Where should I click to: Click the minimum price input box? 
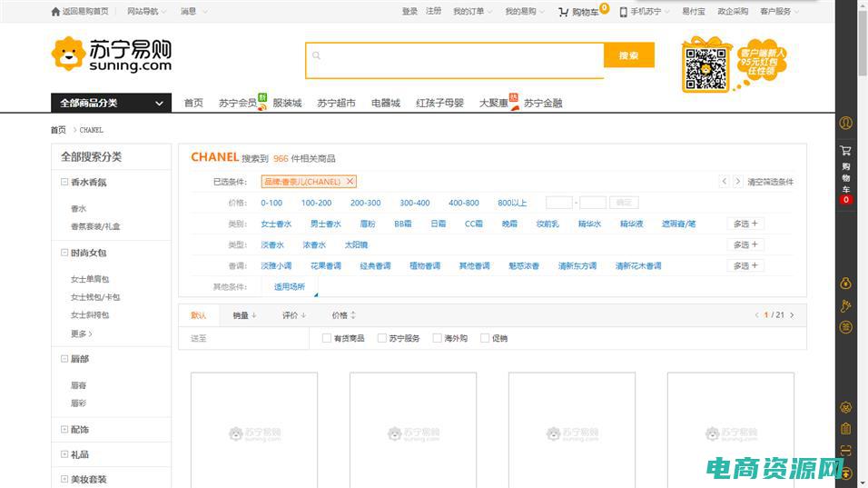559,203
